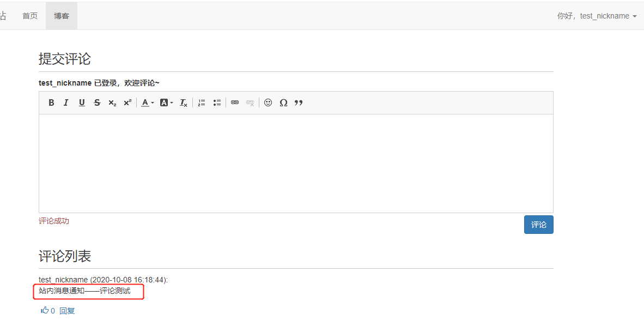Image resolution: width=644 pixels, height=320 pixels.
Task: Switch to the 首页 tab
Action: [30, 16]
